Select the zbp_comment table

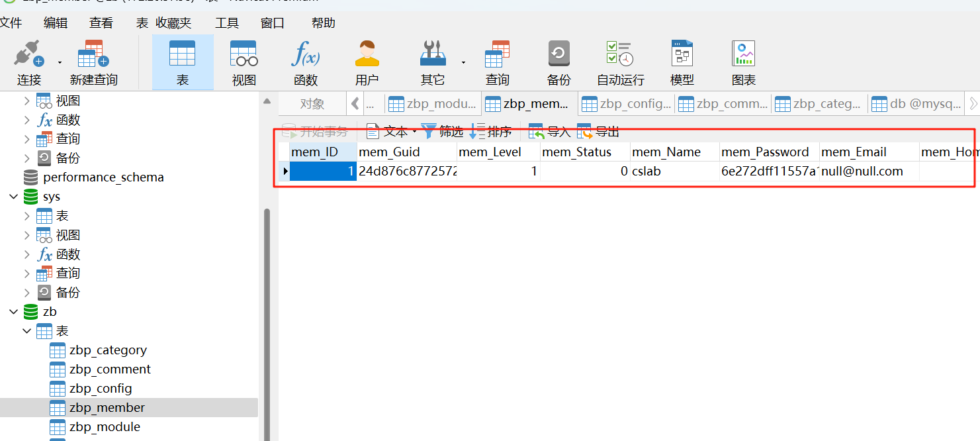click(110, 369)
